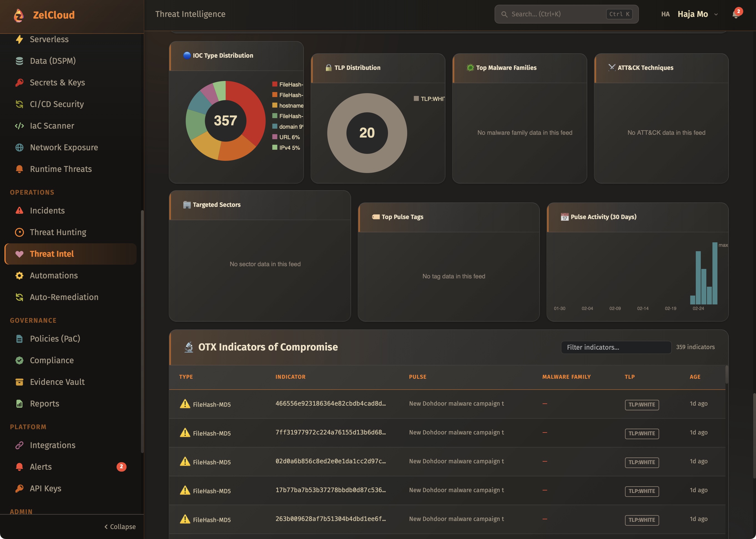Go to the Reports page

(x=44, y=404)
